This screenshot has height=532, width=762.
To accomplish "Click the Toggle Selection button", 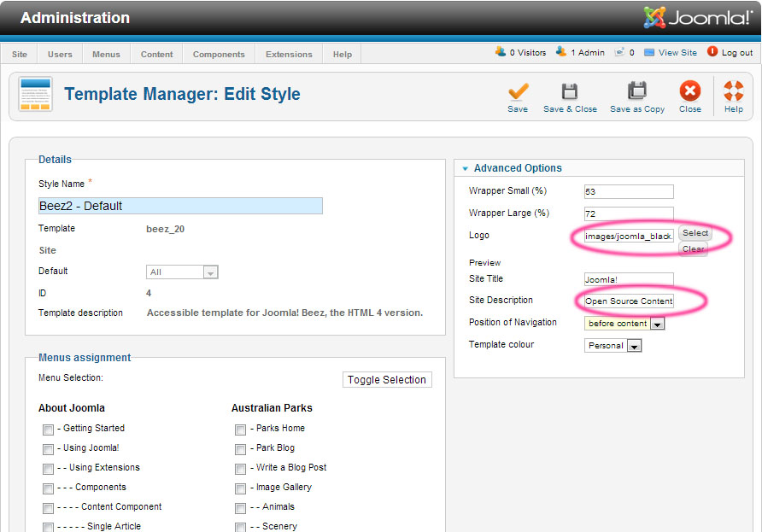I will [x=386, y=380].
